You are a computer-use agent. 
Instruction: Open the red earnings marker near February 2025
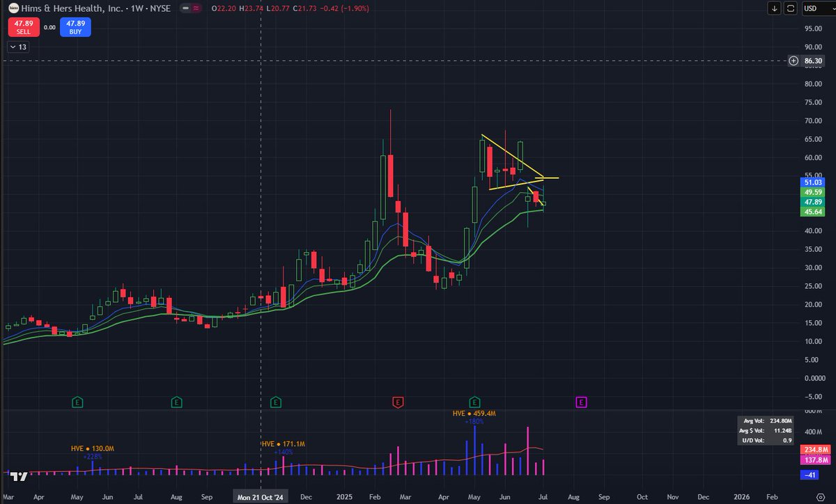[397, 402]
